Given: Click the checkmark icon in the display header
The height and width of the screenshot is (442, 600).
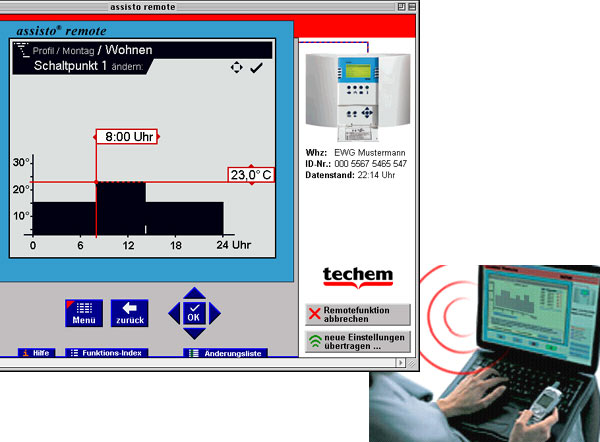Looking at the screenshot, I should [x=256, y=68].
